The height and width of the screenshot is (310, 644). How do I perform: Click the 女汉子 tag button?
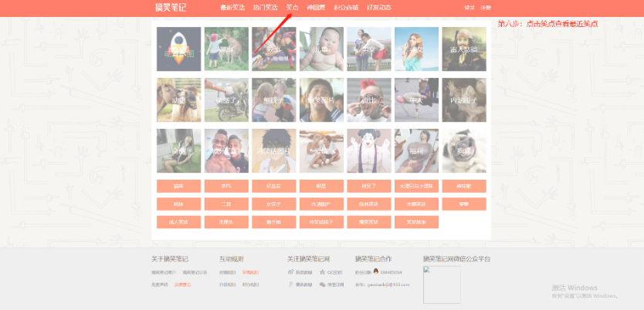point(274,204)
